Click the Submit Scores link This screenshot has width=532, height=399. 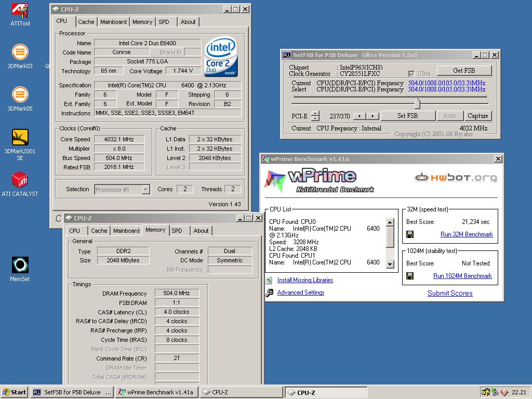tap(450, 293)
